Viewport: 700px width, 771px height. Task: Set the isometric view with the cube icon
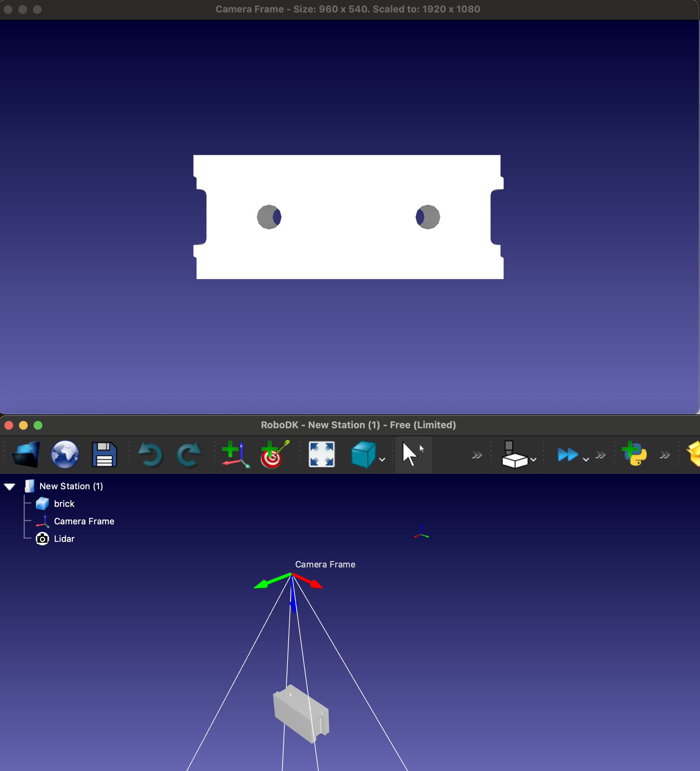[x=363, y=454]
